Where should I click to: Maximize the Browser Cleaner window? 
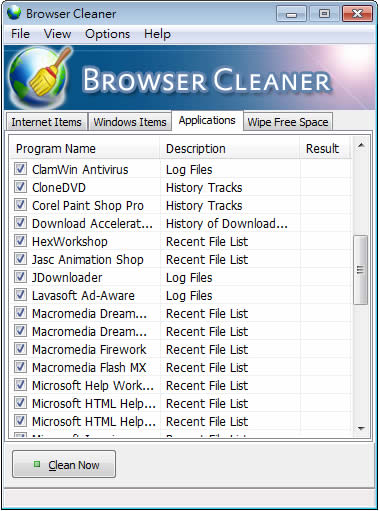click(324, 14)
